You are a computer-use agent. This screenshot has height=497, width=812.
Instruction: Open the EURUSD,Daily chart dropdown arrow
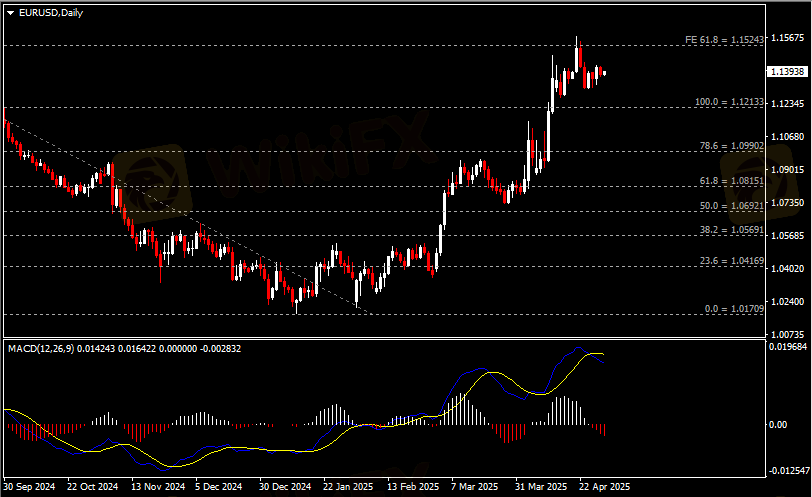[10, 13]
